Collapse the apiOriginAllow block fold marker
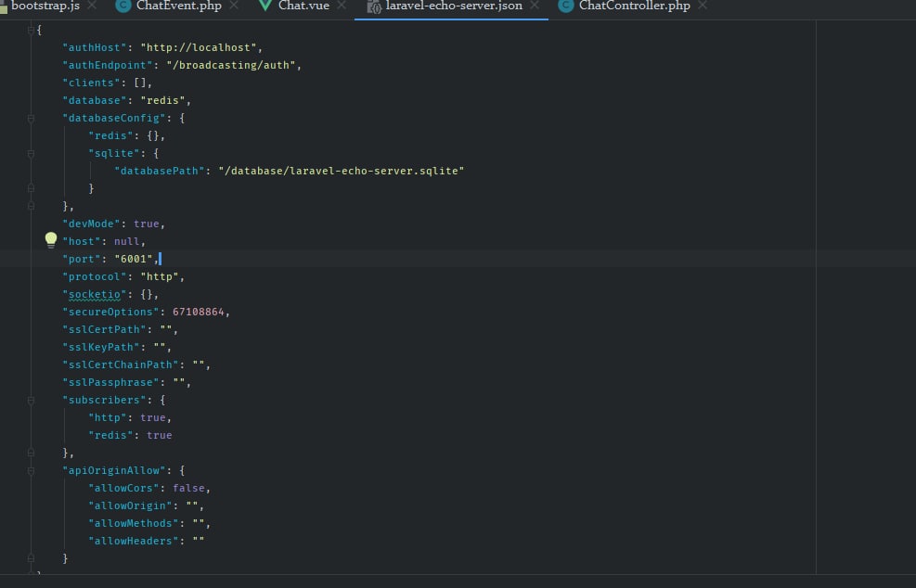 (31, 470)
